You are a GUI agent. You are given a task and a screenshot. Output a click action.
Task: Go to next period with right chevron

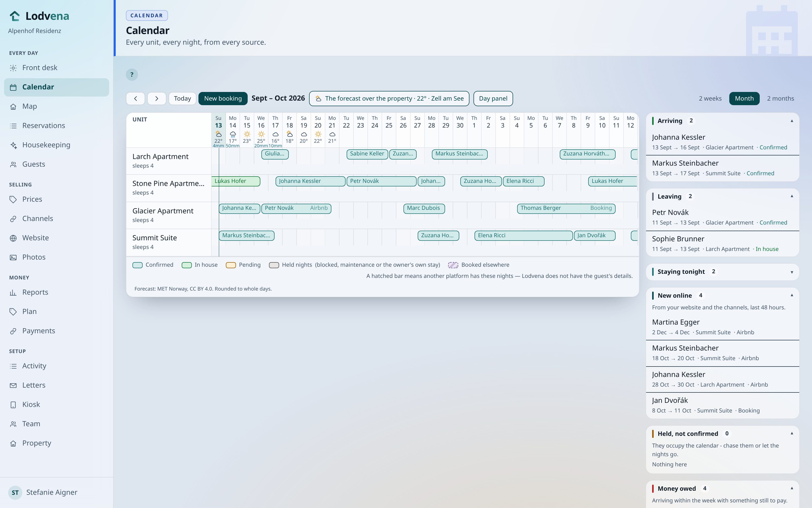tap(157, 99)
